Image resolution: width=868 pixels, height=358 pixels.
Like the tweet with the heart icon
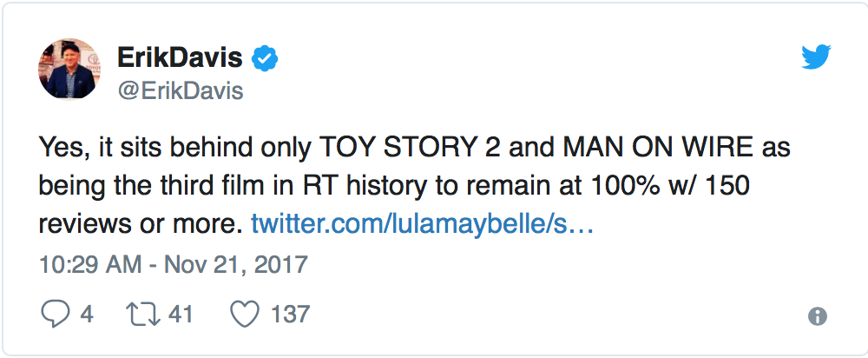click(x=245, y=314)
